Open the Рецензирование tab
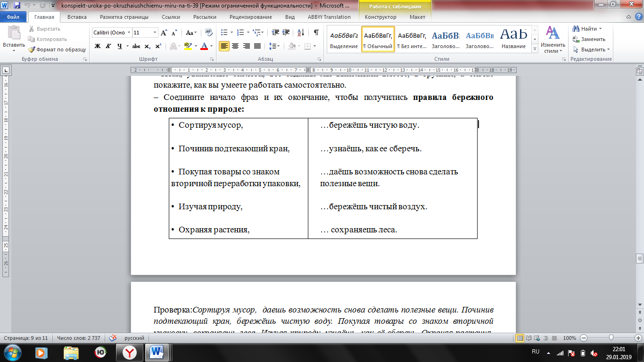The image size is (644, 362). [x=250, y=17]
